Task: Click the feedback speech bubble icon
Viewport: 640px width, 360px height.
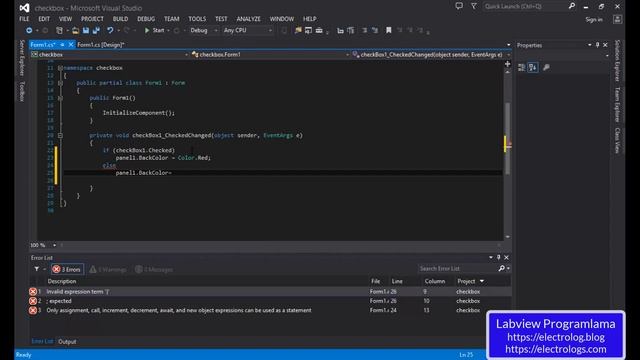Action: (459, 6)
